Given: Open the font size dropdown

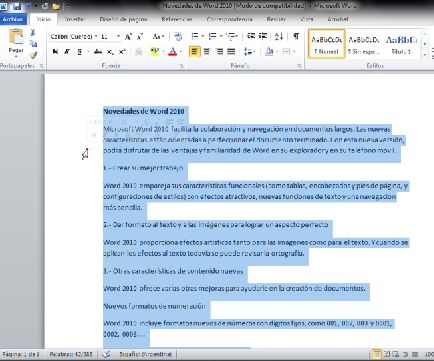Looking at the screenshot, I should (x=118, y=36).
